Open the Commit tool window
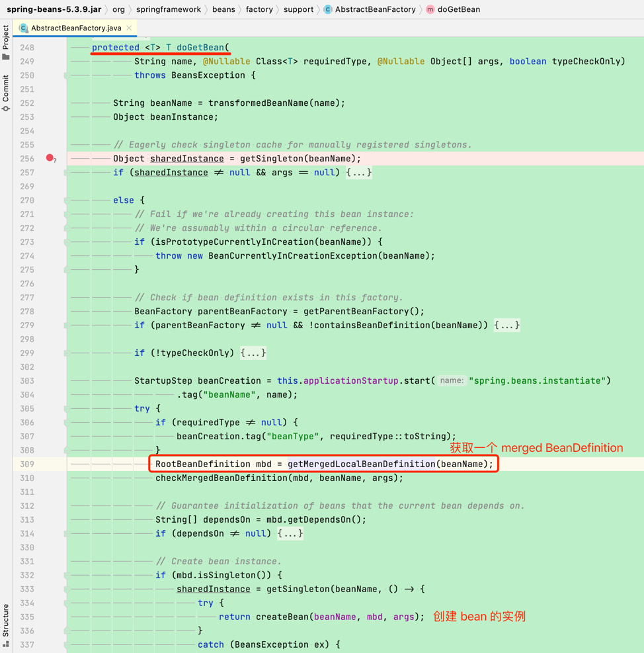The height and width of the screenshot is (653, 644). click(5, 93)
